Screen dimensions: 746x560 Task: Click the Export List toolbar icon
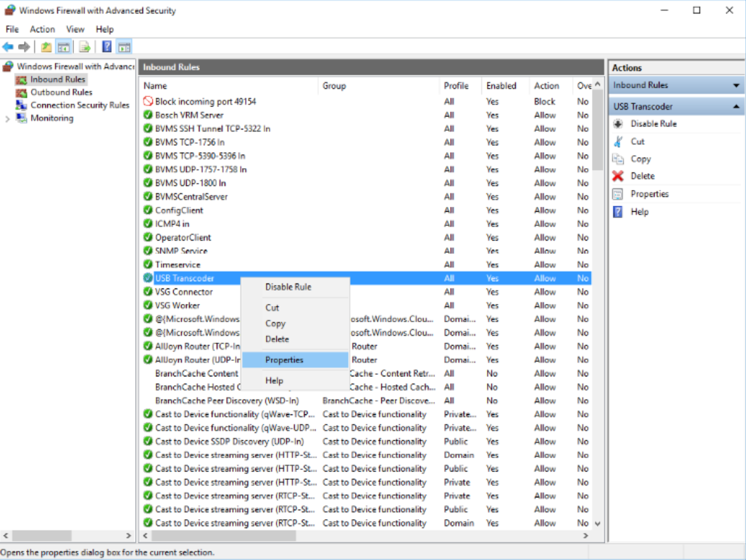(84, 47)
